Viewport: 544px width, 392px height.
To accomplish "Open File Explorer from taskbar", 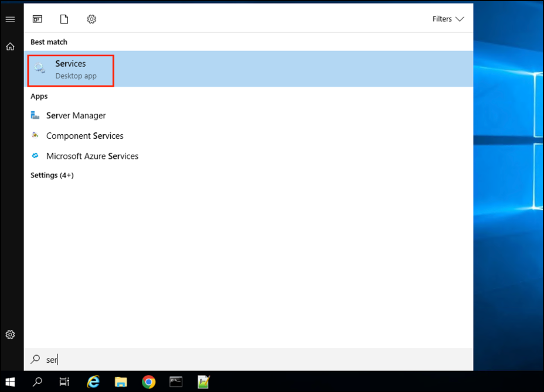I will click(121, 382).
